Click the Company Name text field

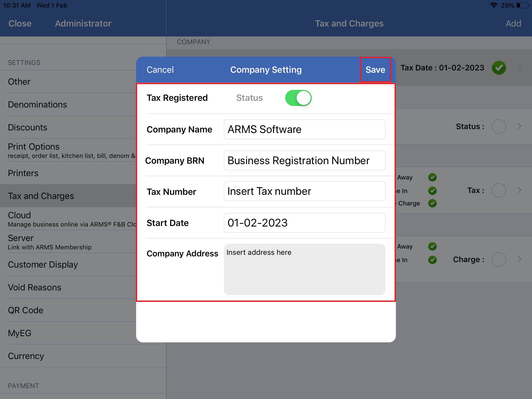click(x=304, y=129)
